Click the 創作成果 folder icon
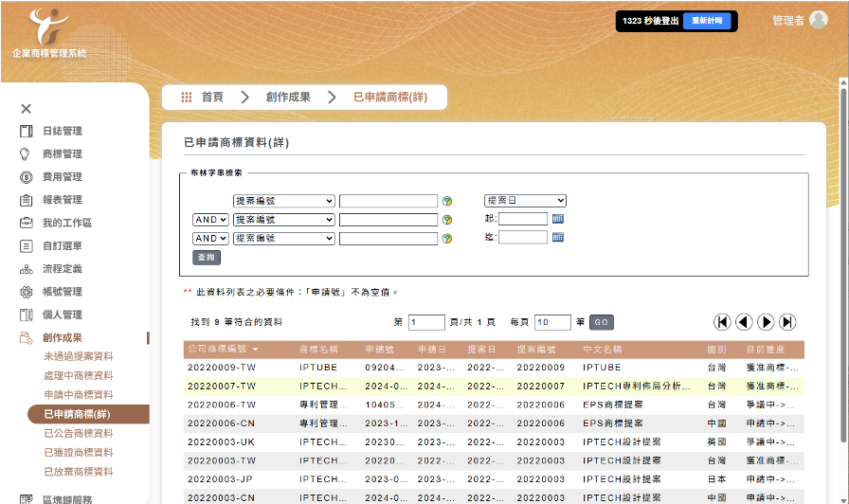This screenshot has width=849, height=504. tap(26, 338)
